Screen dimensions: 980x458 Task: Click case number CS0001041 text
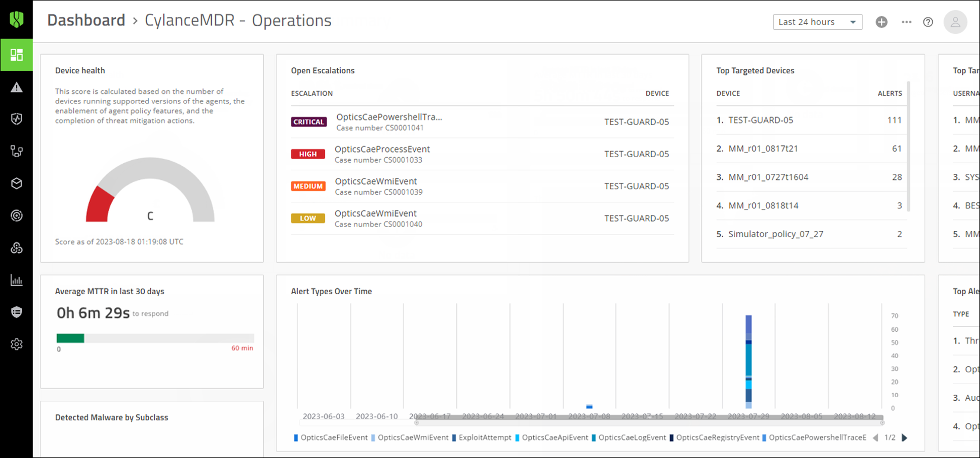380,128
